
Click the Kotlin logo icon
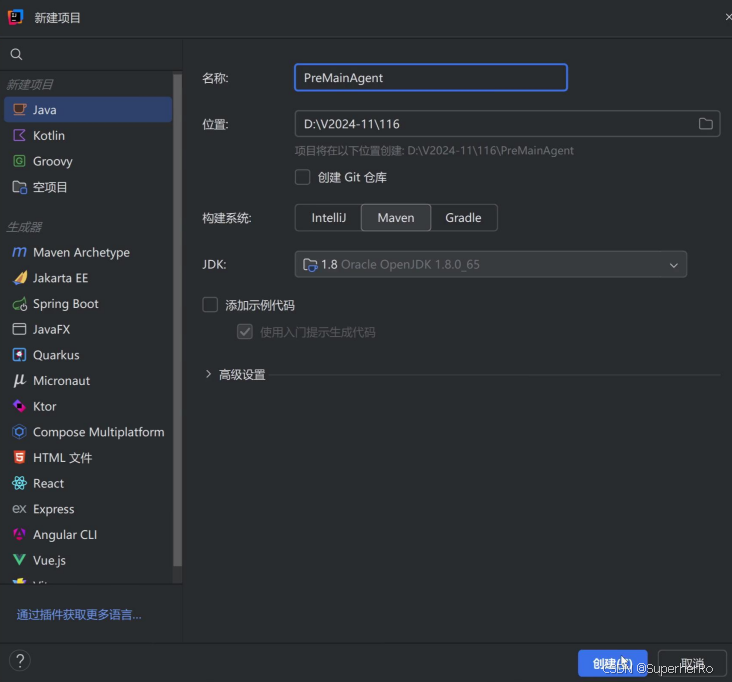click(19, 135)
